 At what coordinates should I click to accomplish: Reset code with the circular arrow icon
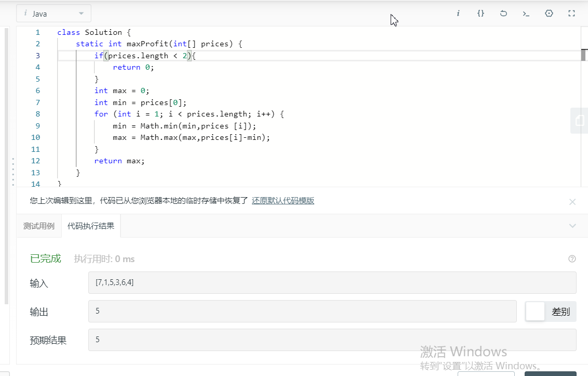tap(503, 14)
